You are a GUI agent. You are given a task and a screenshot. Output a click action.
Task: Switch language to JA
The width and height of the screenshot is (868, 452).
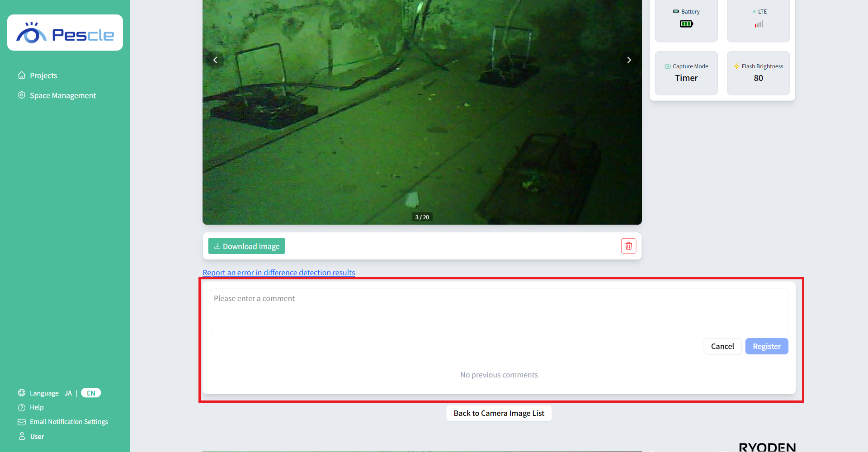(68, 393)
